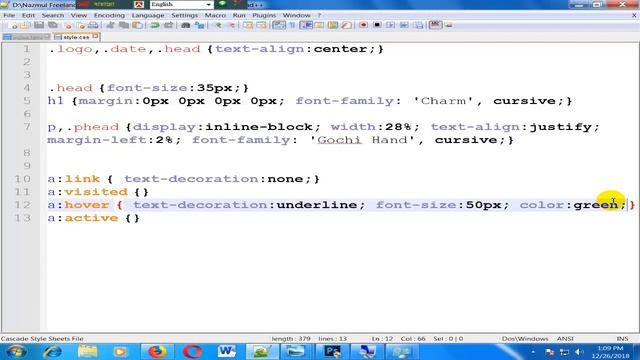Click the Zoom In toolbar icon

[x=218, y=25]
